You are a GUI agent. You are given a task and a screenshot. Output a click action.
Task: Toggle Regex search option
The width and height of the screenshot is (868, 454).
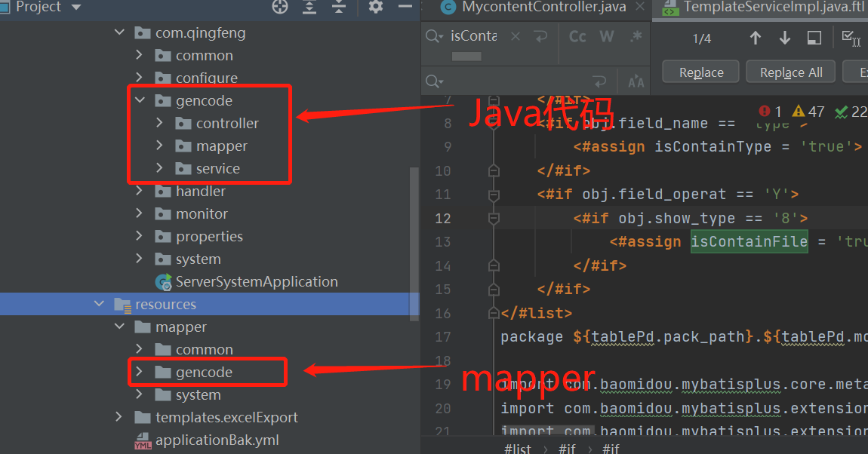pyautogui.click(x=636, y=36)
